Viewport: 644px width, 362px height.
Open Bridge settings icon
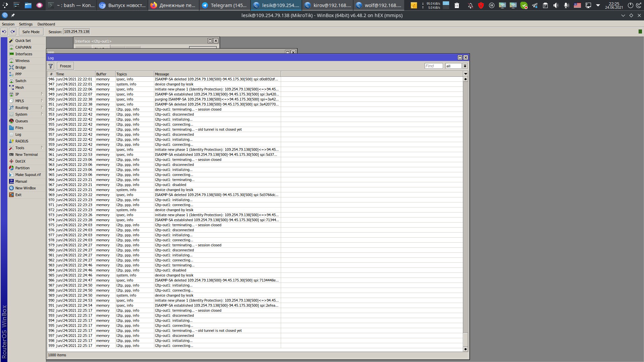11,67
